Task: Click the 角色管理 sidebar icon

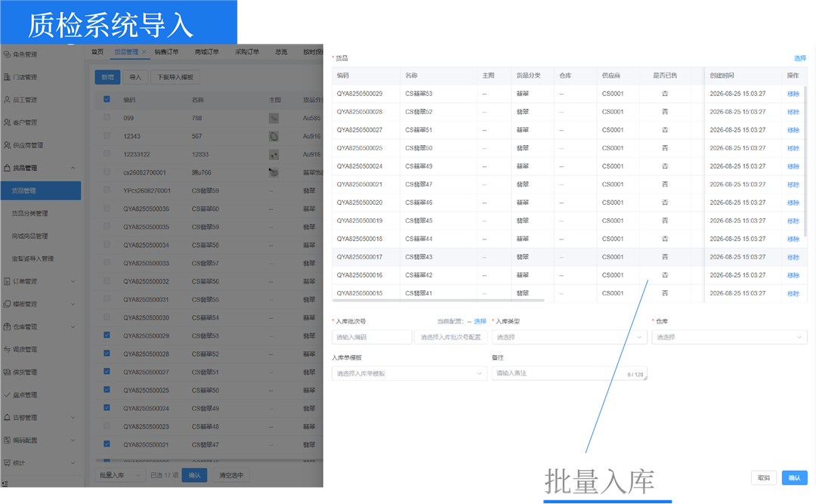Action: (x=7, y=54)
